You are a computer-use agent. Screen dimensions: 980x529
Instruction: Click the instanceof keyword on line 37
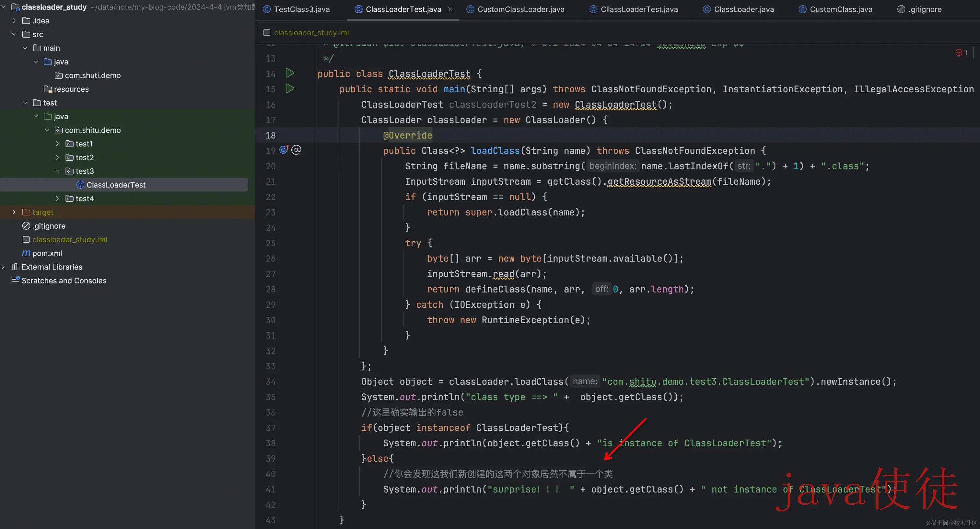443,428
